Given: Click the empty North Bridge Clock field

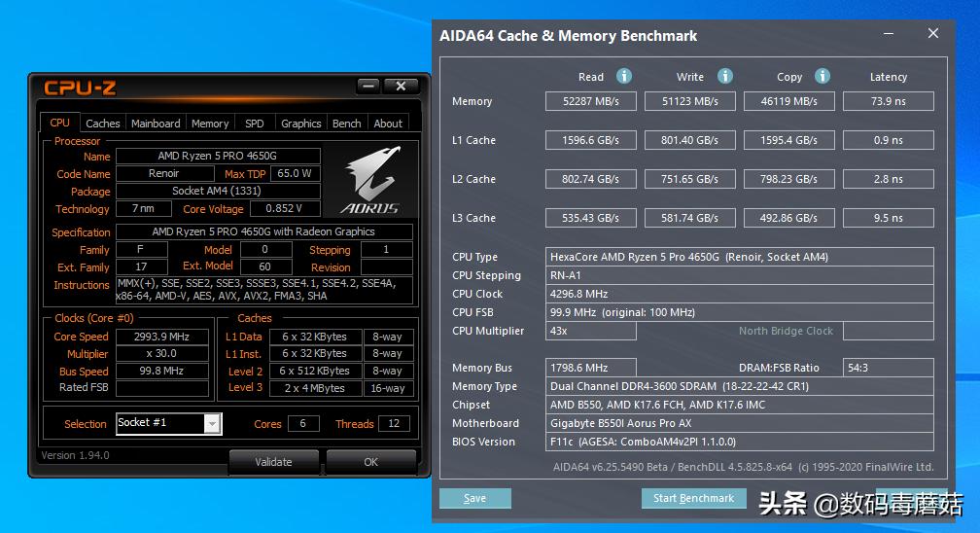Looking at the screenshot, I should coord(889,331).
